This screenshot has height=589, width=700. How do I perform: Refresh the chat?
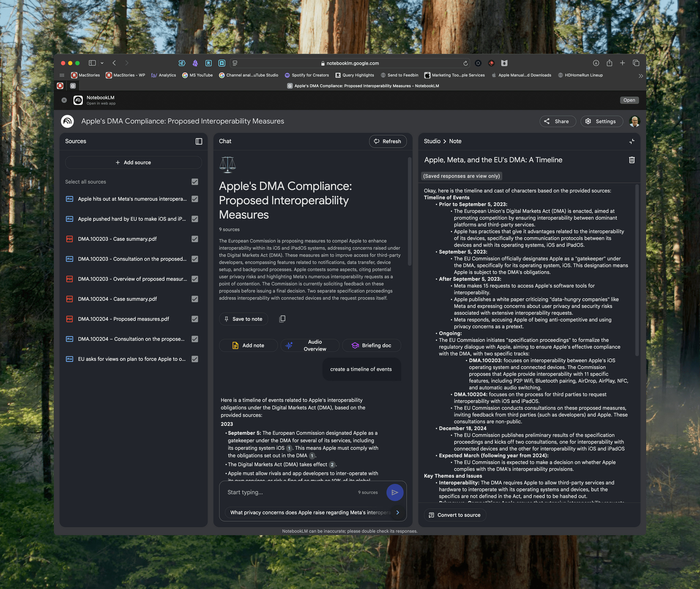388,141
